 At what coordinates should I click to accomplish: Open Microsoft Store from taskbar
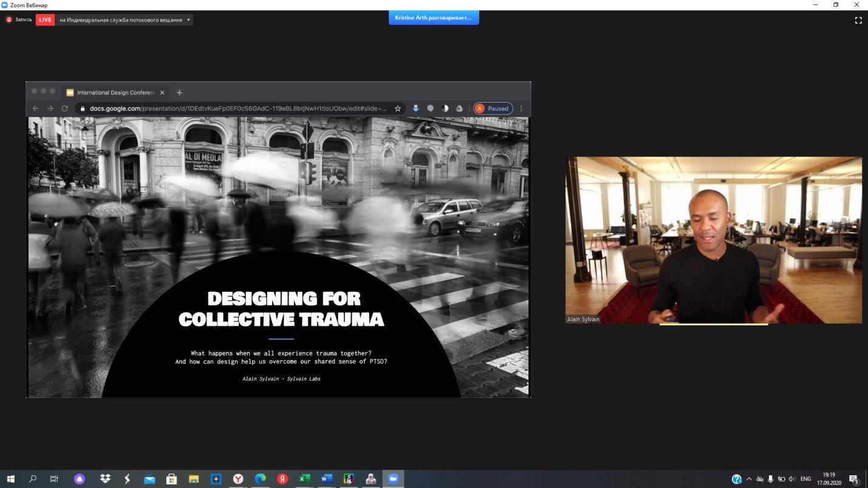(172, 479)
